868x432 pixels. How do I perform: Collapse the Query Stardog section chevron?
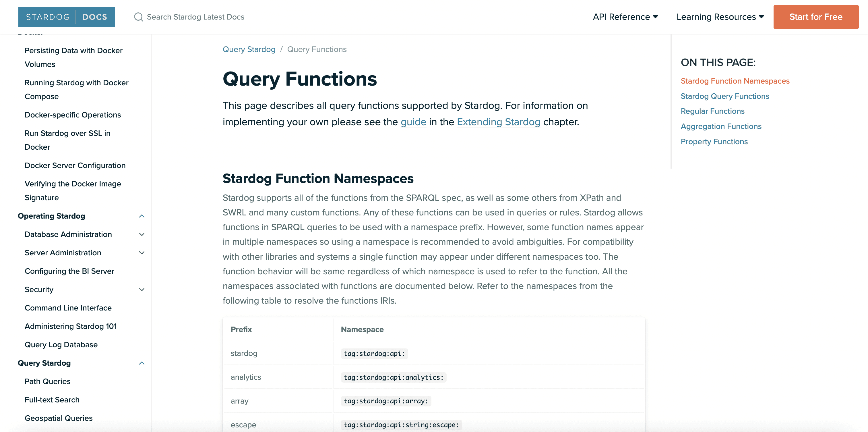click(142, 363)
